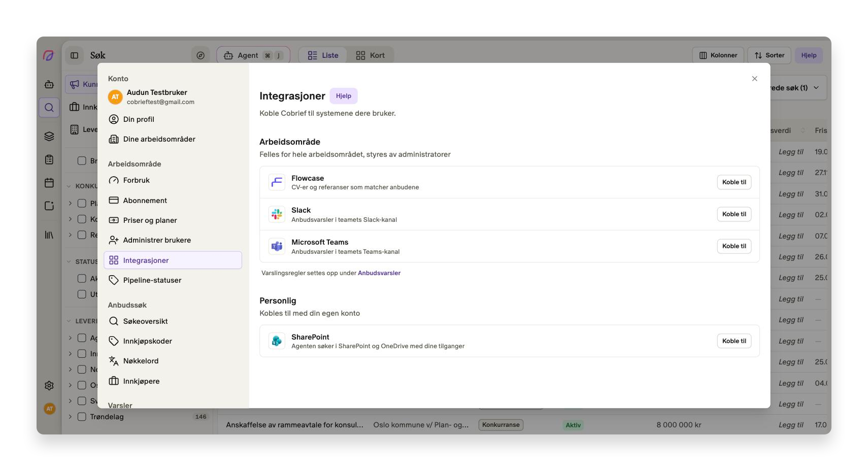Screen dimensions: 868x471
Task: Click the sort arrows on the 'sverdi' column
Action: pos(803,130)
